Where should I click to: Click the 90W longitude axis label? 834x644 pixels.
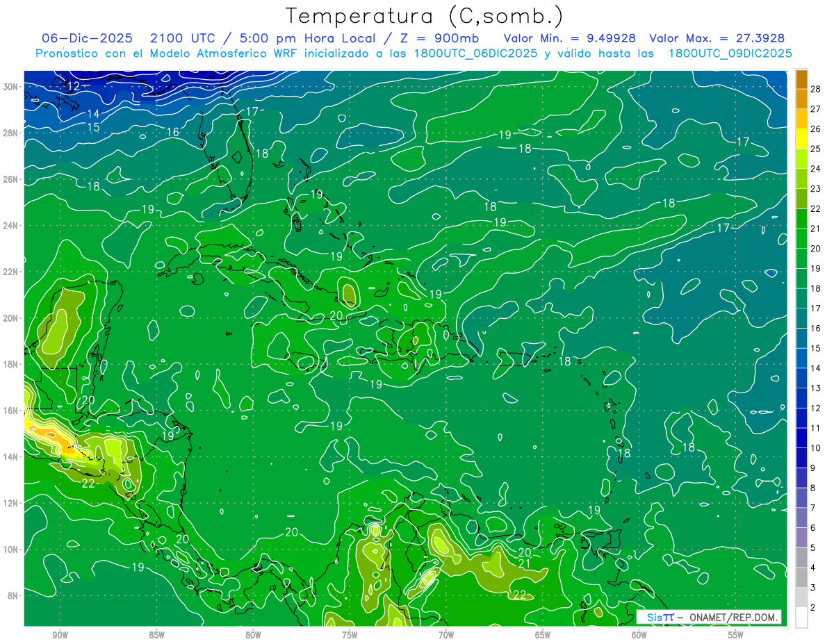[x=60, y=635]
